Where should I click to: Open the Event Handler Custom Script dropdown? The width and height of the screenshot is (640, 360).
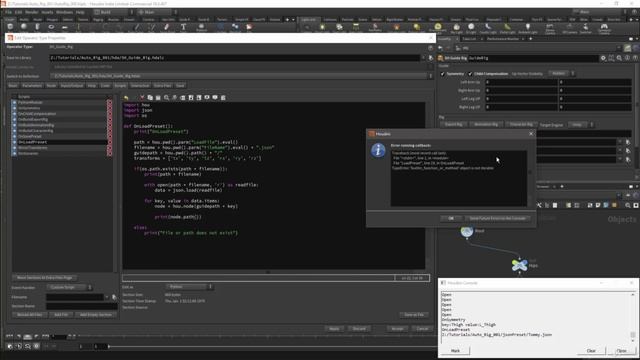click(69, 287)
